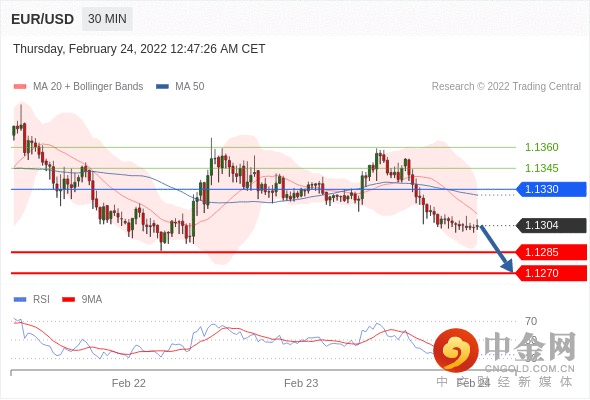The image size is (590, 400).
Task: Select the 1.1285 red support label
Action: pyautogui.click(x=551, y=252)
